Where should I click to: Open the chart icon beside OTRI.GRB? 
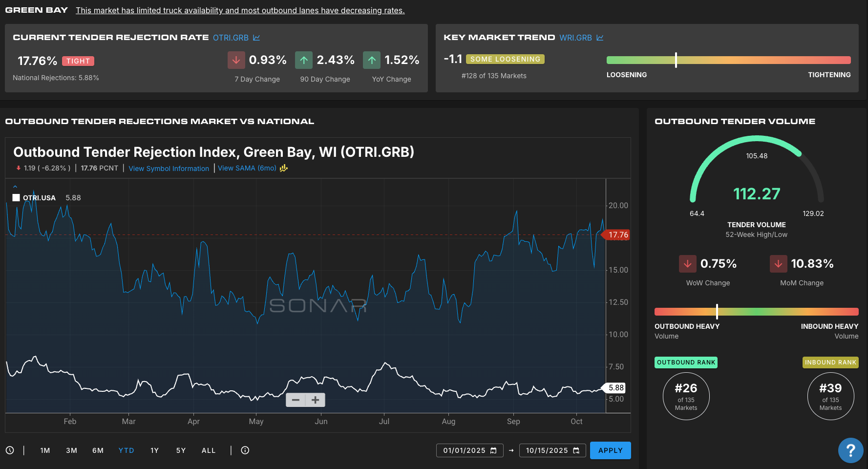256,38
